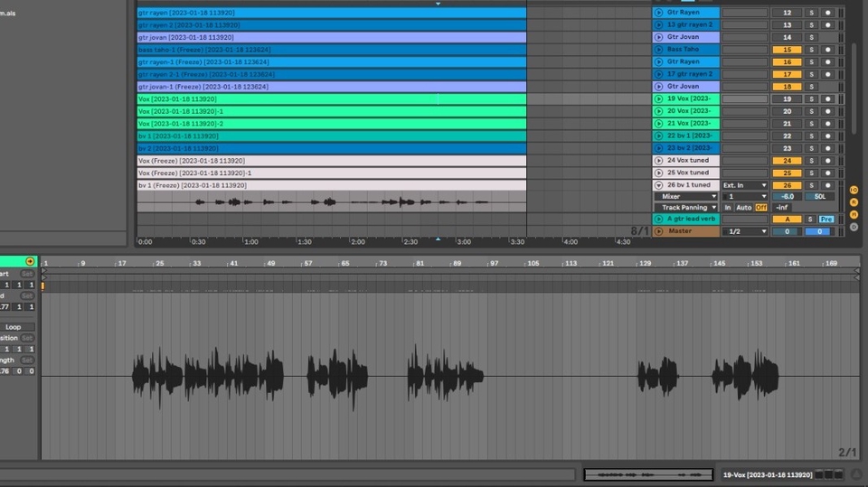Toggle the Returns section with the R button
This screenshot has height=487, width=868.
tap(854, 202)
